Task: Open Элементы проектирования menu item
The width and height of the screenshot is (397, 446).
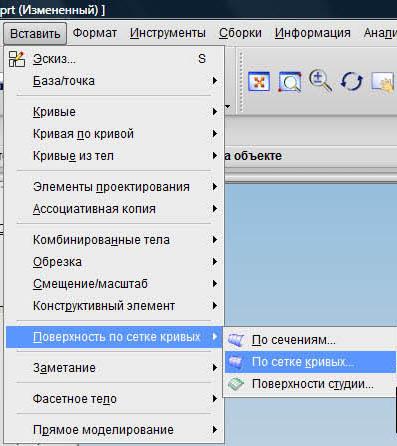Action: coord(114,187)
